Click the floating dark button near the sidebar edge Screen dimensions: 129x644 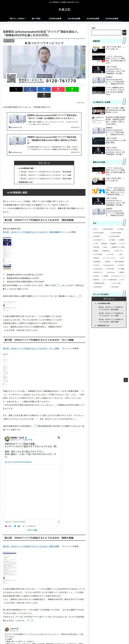126,380
